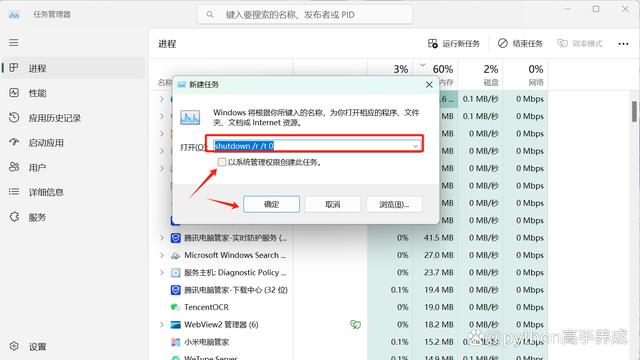Click the Browse (浏览) button
640x360 pixels.
tap(394, 204)
